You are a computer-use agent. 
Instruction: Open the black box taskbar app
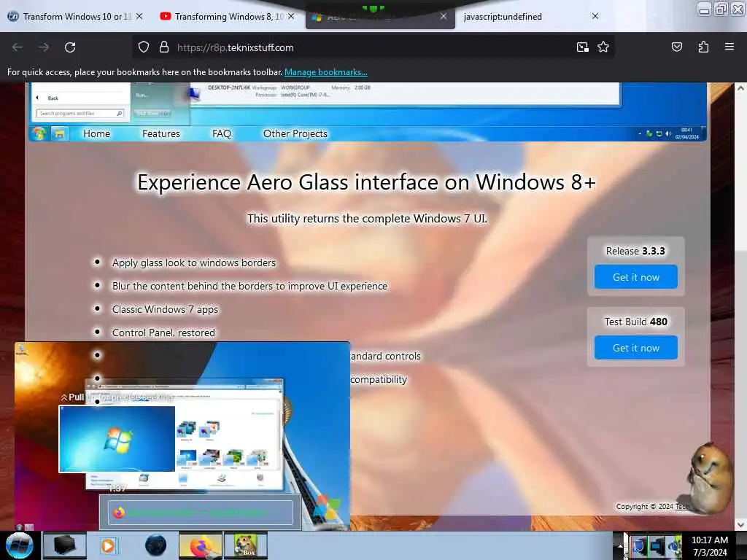(x=65, y=545)
